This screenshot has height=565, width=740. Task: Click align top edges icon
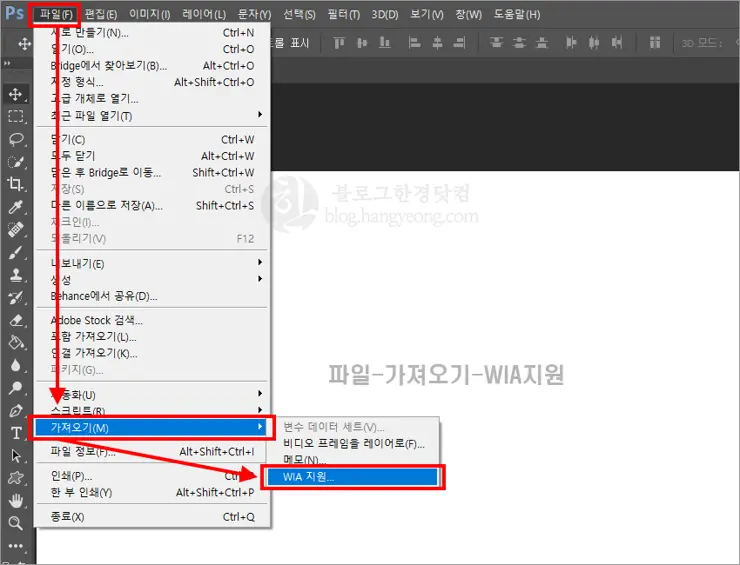(339, 43)
